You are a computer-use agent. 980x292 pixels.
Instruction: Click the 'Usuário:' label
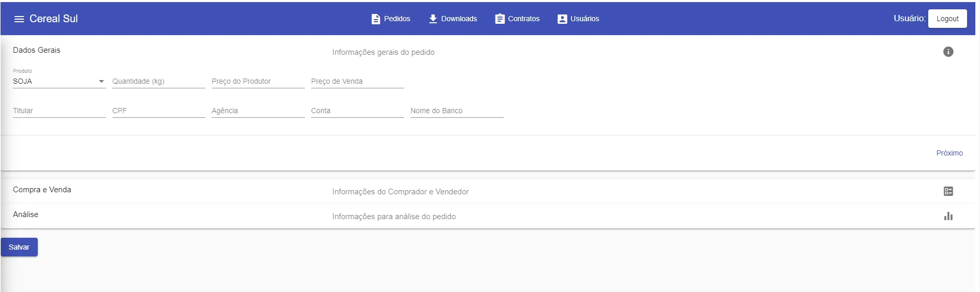(909, 18)
